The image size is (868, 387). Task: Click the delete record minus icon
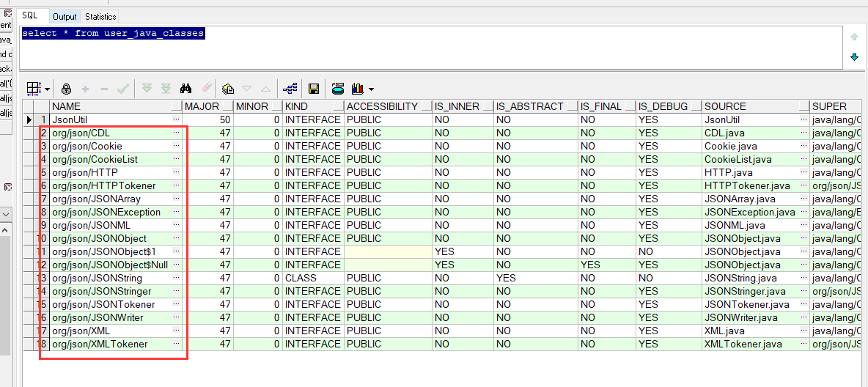pyautogui.click(x=104, y=89)
